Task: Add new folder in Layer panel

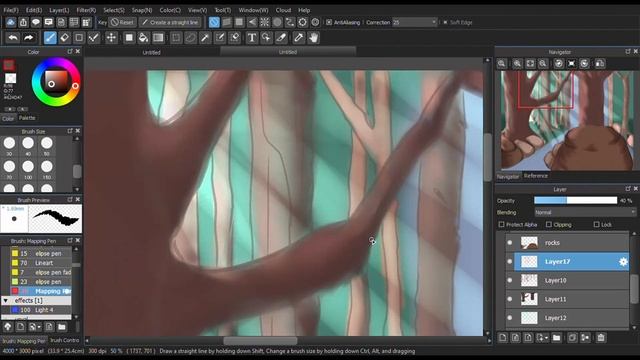Action: click(556, 338)
